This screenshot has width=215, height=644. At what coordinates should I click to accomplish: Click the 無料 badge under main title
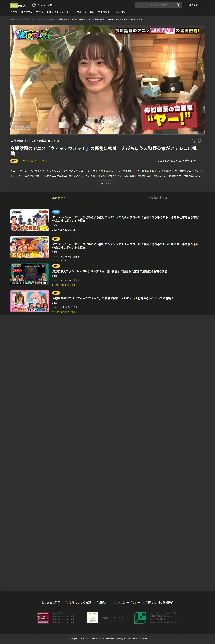[x=14, y=161]
